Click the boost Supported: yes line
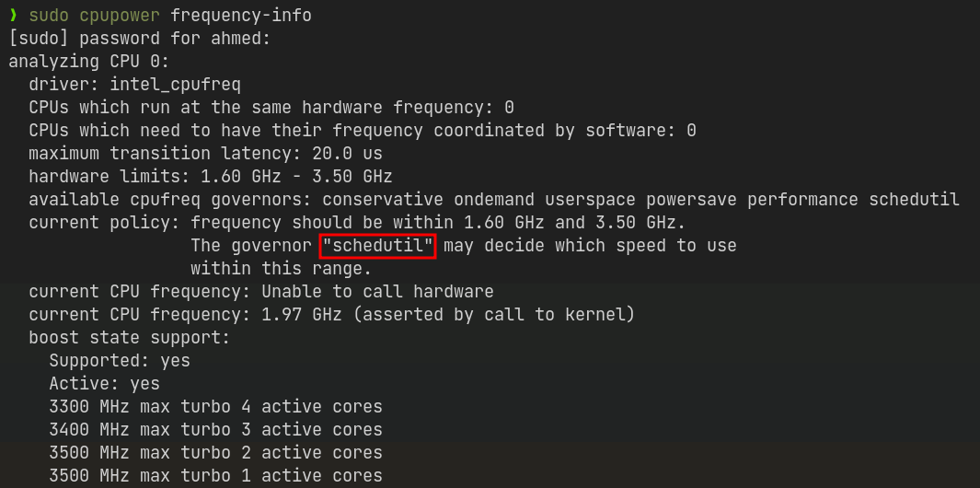The height and width of the screenshot is (488, 980). click(120, 361)
